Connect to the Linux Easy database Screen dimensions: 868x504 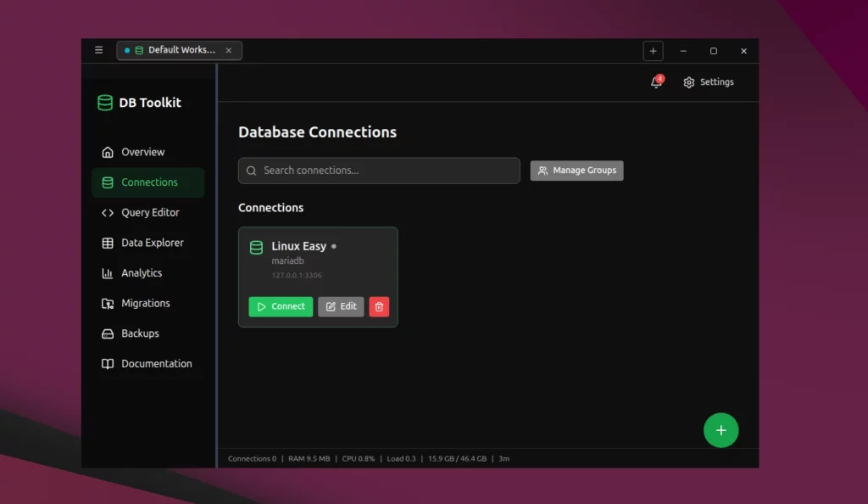pos(281,306)
